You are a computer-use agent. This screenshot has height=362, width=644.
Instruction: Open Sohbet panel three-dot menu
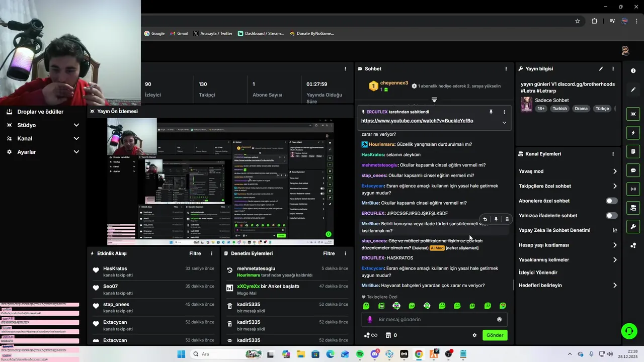click(x=506, y=69)
